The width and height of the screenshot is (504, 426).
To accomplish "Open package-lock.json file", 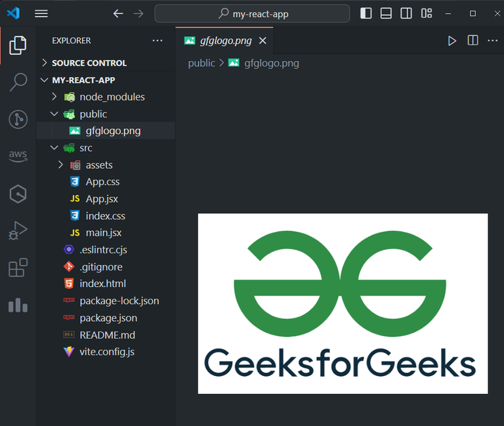I will pyautogui.click(x=106, y=301).
